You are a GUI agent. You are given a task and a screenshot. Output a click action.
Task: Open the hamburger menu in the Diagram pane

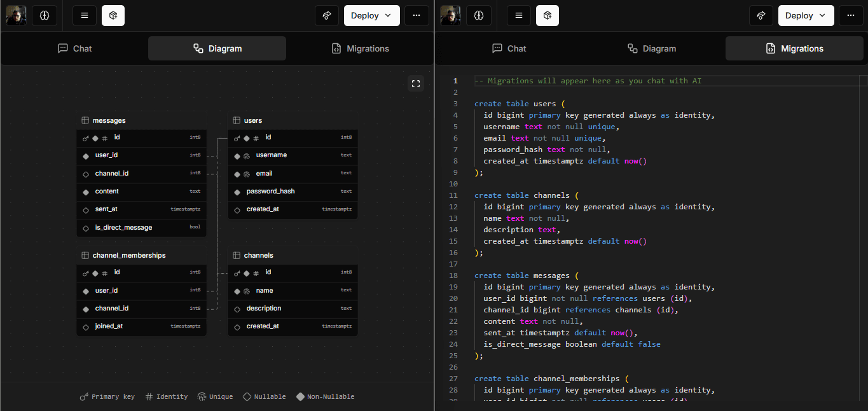point(85,15)
